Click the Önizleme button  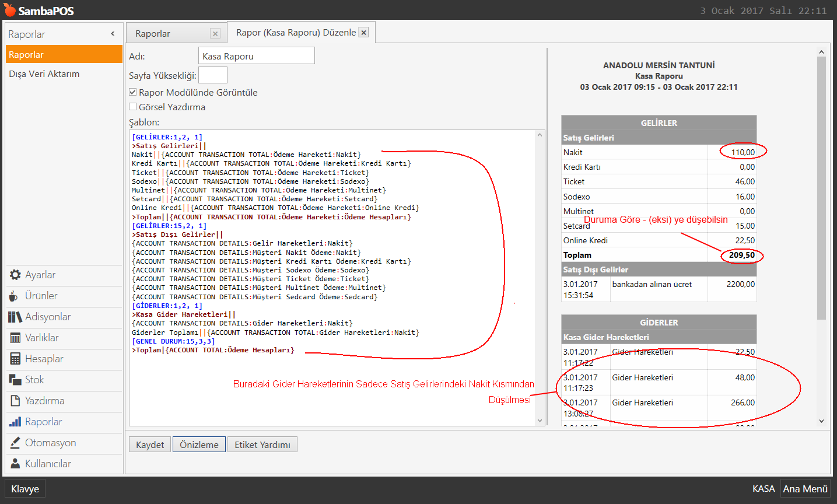[199, 444]
